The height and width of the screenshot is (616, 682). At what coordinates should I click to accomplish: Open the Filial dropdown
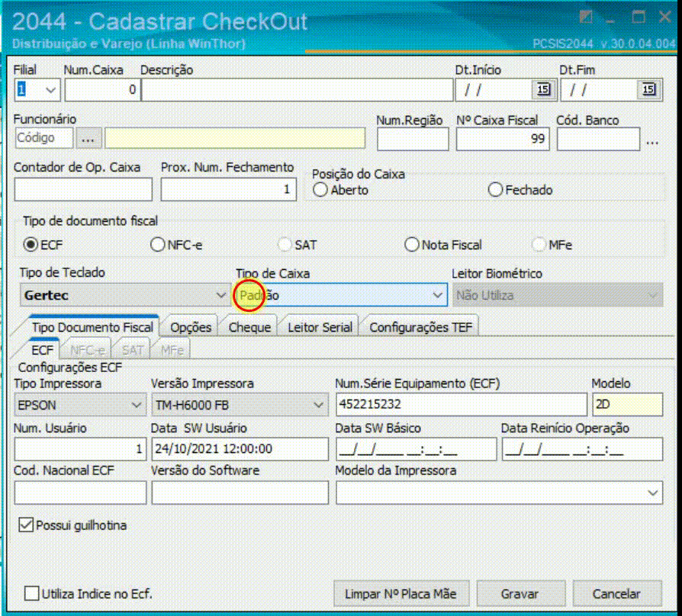coord(50,90)
